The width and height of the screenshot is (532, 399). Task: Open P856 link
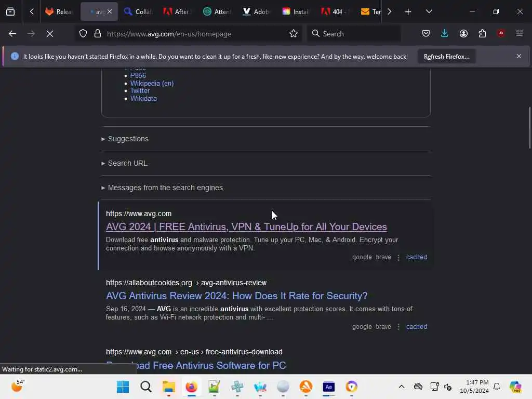pos(138,76)
